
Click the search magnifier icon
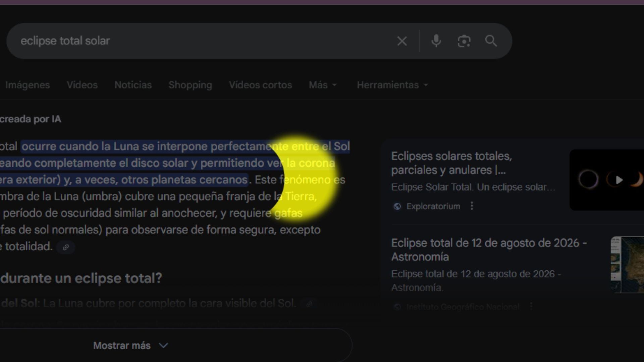491,41
